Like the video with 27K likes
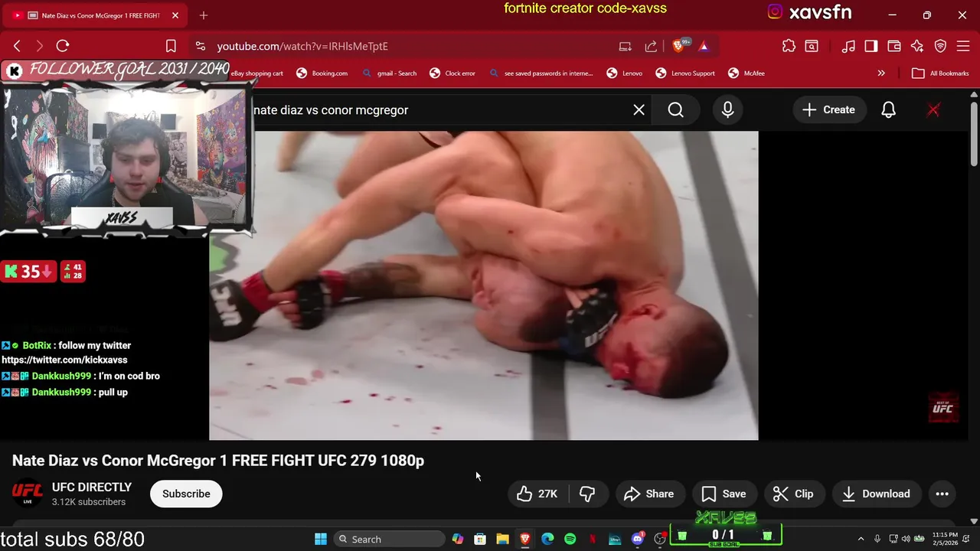 tap(537, 494)
